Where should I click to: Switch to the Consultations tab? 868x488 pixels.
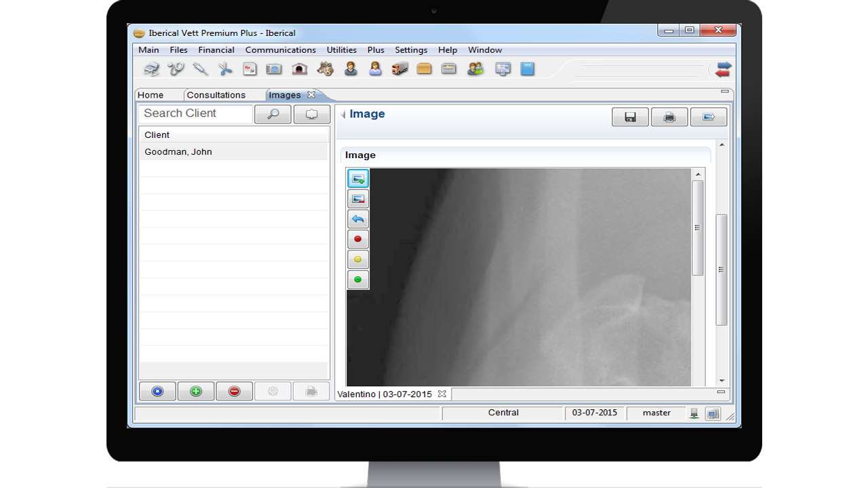pyautogui.click(x=216, y=95)
